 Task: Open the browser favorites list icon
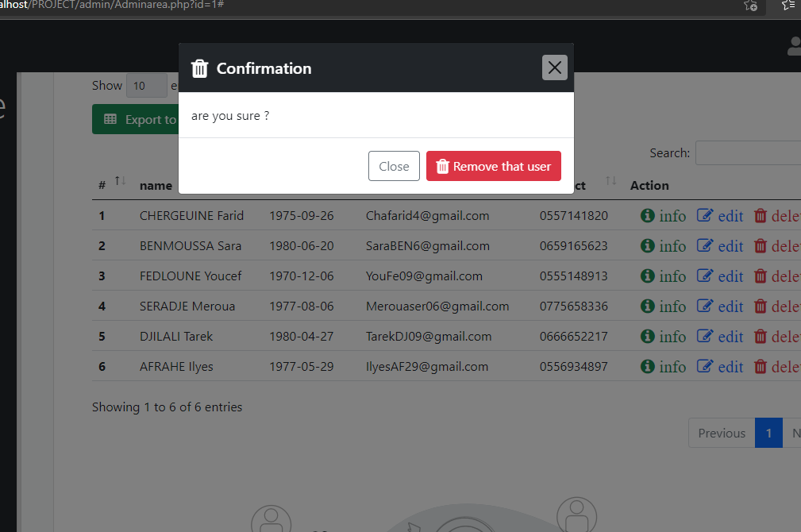(788, 6)
